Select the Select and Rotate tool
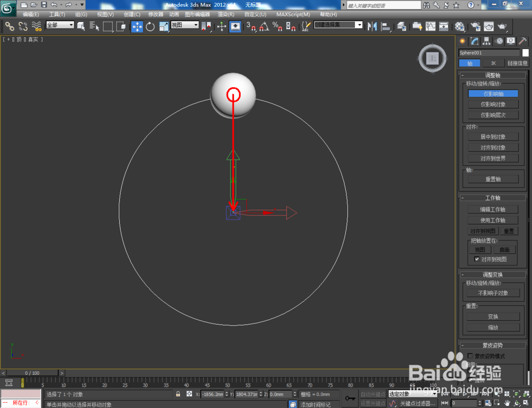This screenshot has width=532, height=408. pyautogui.click(x=150, y=27)
